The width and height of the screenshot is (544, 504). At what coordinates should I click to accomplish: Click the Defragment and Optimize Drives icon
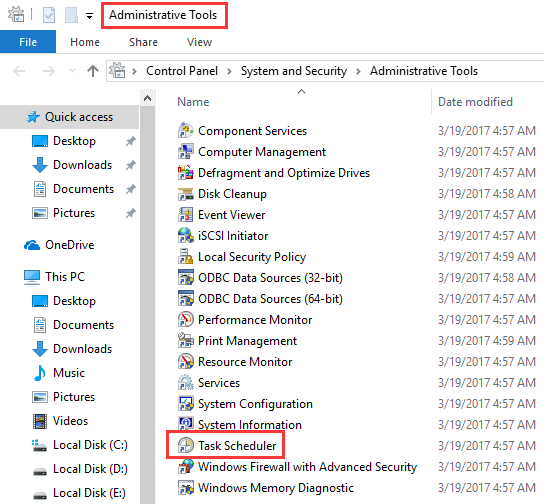pos(186,173)
